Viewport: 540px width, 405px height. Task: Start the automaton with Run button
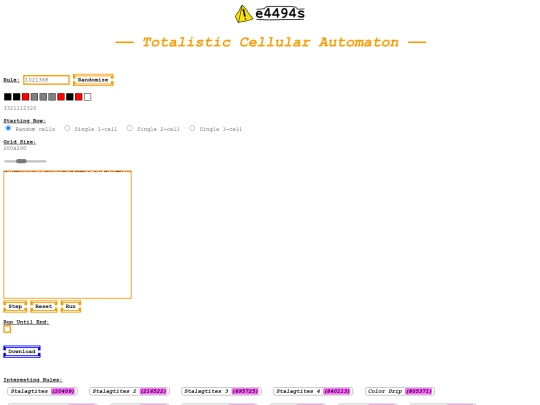click(71, 307)
